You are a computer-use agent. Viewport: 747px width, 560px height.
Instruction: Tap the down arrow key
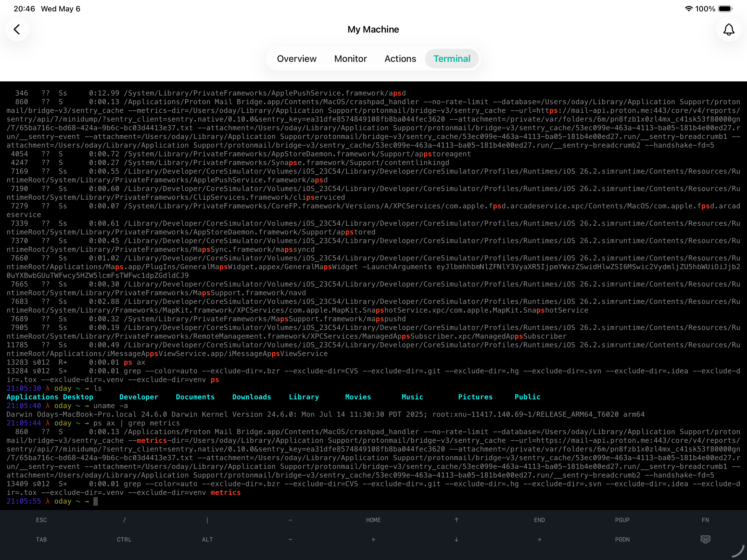click(x=456, y=540)
